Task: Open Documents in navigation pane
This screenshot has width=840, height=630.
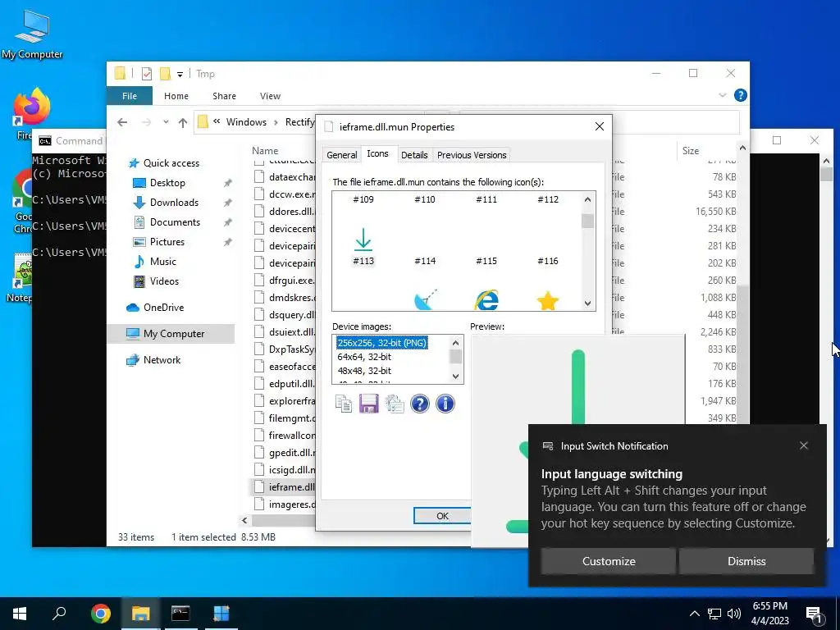Action: [175, 221]
